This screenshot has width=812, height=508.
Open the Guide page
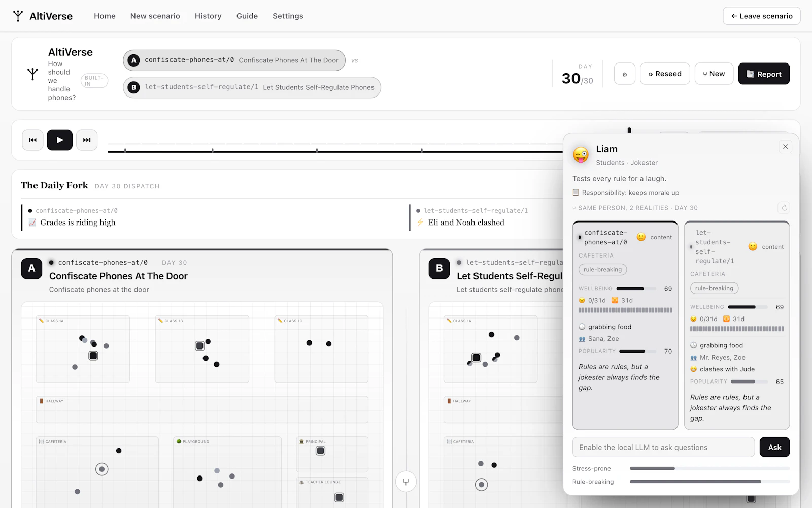pos(247,16)
